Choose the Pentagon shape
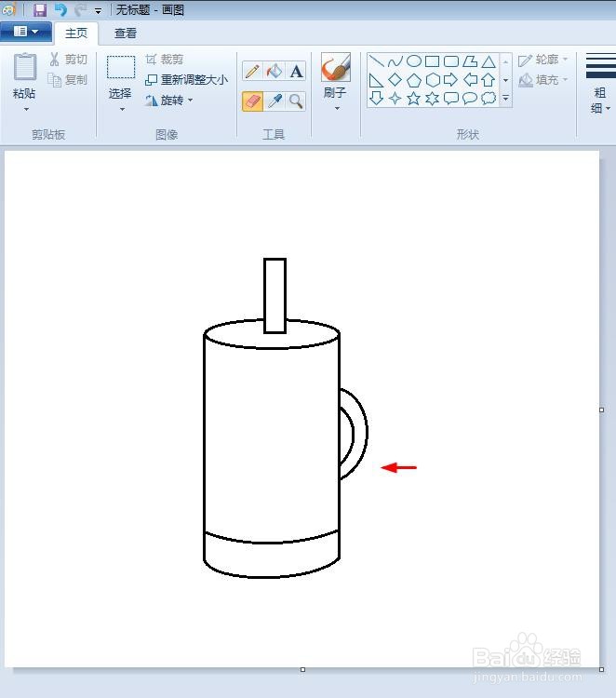 pyautogui.click(x=414, y=80)
